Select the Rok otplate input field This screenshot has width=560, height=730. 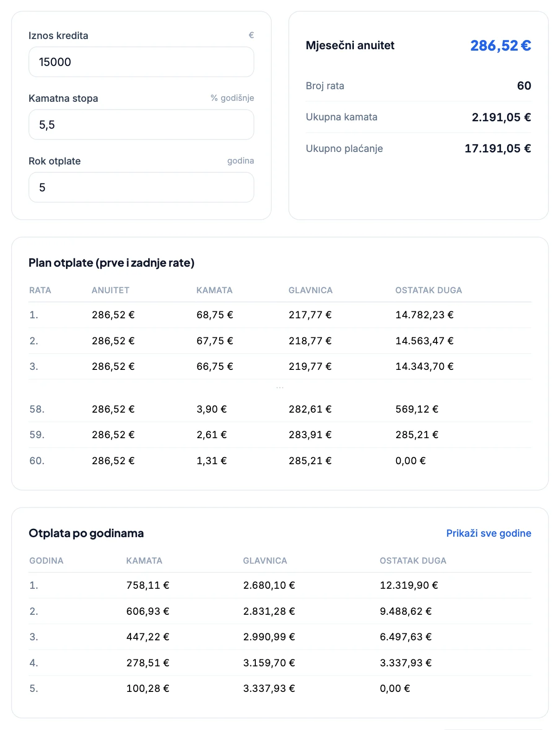coord(141,187)
